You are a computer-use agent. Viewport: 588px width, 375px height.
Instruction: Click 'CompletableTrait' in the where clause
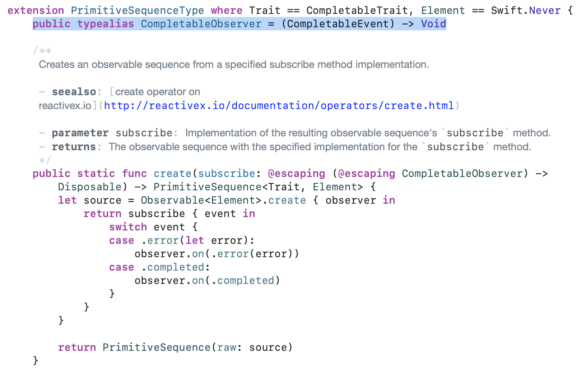357,11
